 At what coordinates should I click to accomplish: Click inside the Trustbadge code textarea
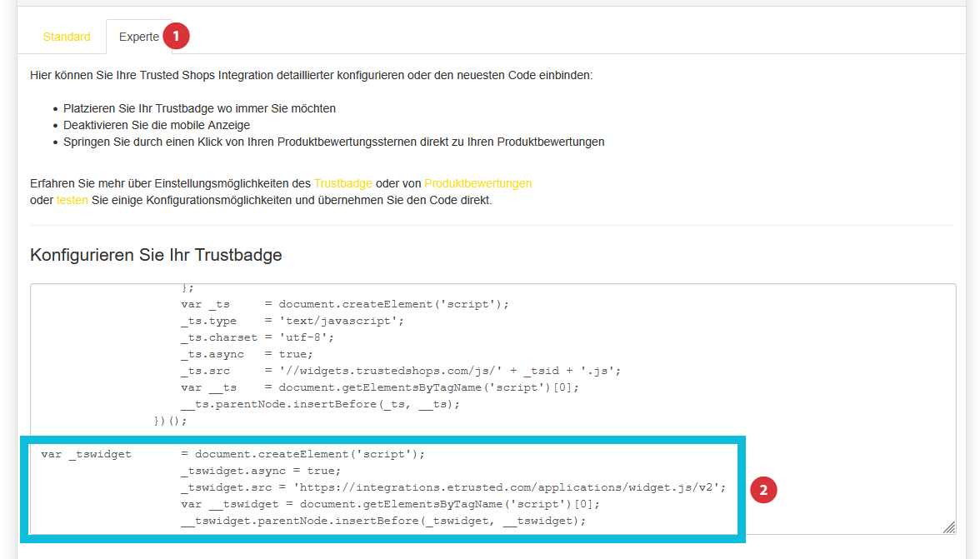point(493,409)
